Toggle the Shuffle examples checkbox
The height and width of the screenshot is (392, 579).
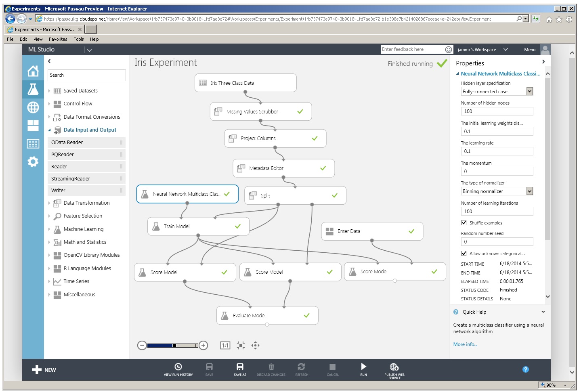click(464, 223)
